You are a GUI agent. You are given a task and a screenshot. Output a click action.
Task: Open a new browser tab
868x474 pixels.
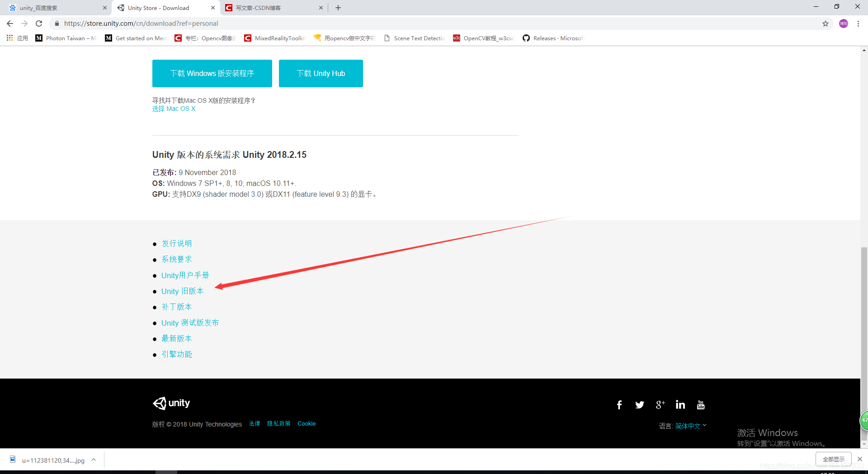[338, 8]
